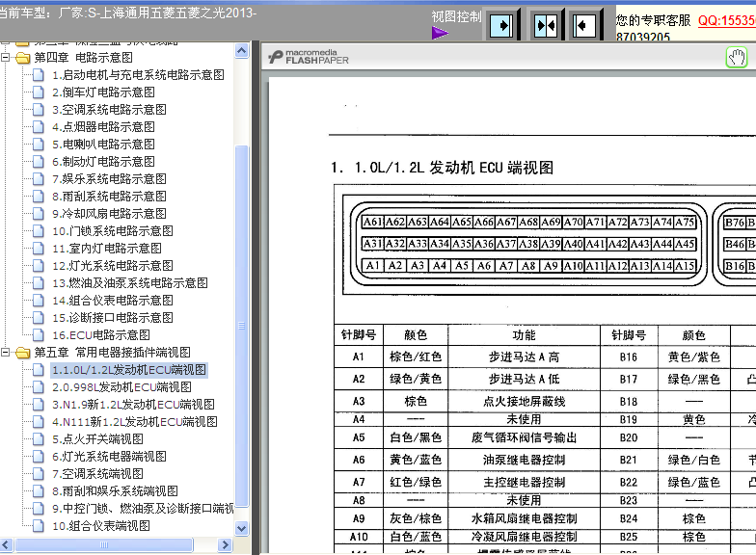The image size is (756, 555).
Task: Open 6.灯光系统电器端视图
Action: pos(109,457)
